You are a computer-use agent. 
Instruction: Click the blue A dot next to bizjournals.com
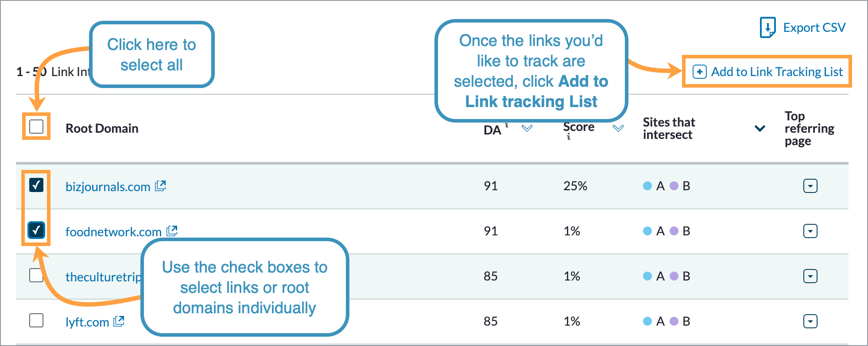tap(647, 186)
